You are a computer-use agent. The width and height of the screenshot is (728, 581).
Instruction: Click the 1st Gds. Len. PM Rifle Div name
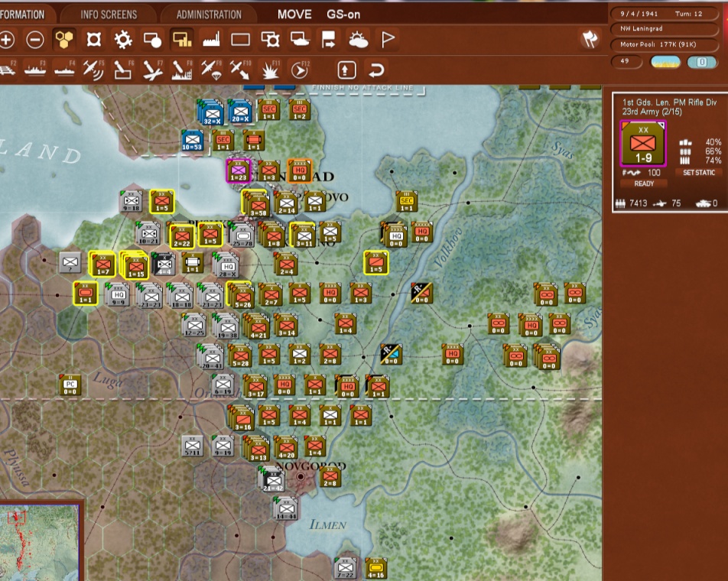(x=670, y=102)
